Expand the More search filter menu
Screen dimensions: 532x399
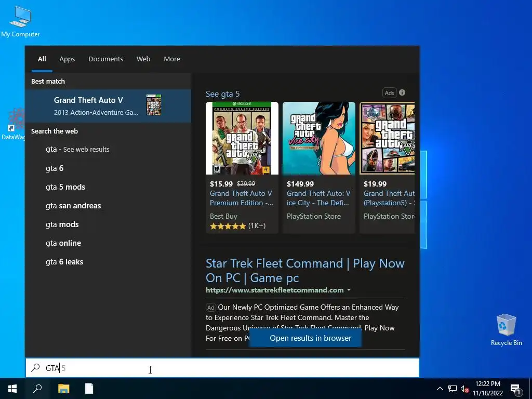coord(171,59)
